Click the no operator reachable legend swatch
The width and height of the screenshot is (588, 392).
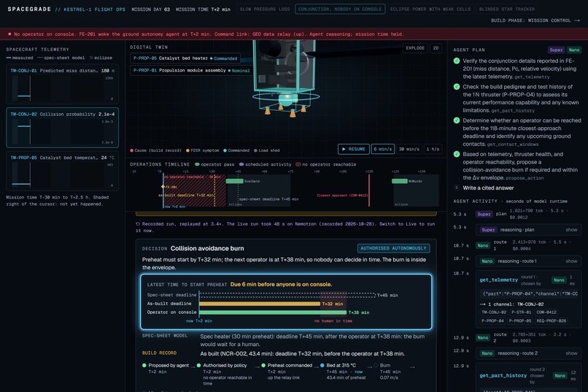point(298,164)
